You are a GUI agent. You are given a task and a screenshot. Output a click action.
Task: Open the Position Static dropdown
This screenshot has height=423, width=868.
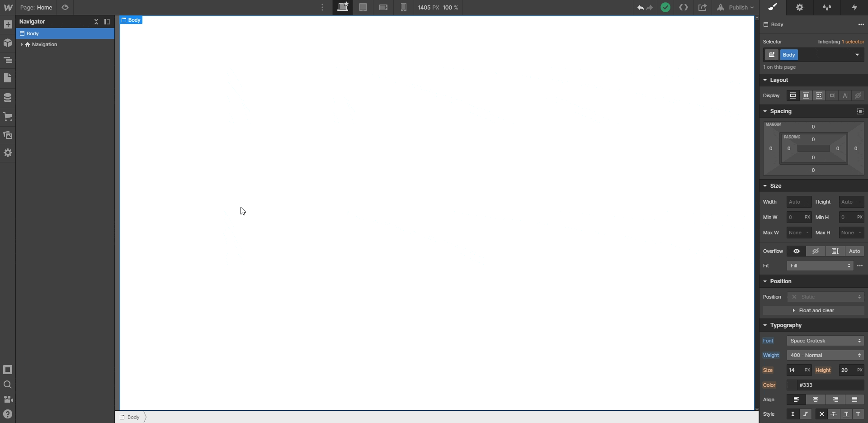(826, 297)
